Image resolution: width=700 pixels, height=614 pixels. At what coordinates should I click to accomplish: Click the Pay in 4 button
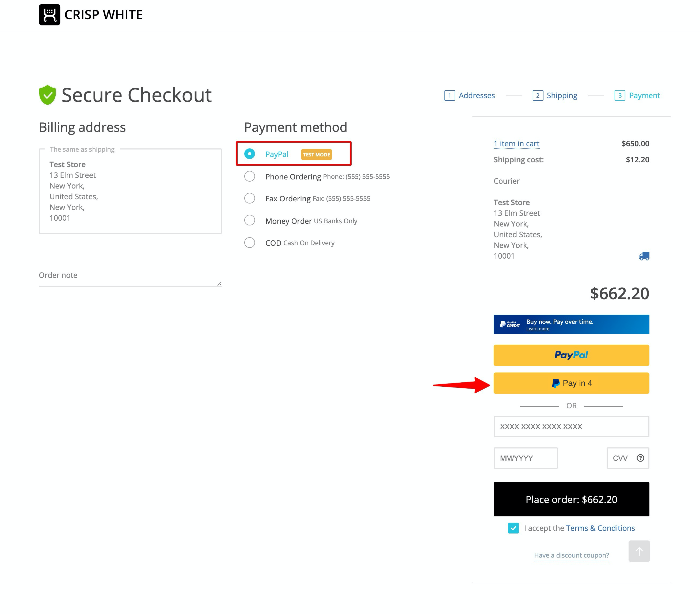pos(571,383)
